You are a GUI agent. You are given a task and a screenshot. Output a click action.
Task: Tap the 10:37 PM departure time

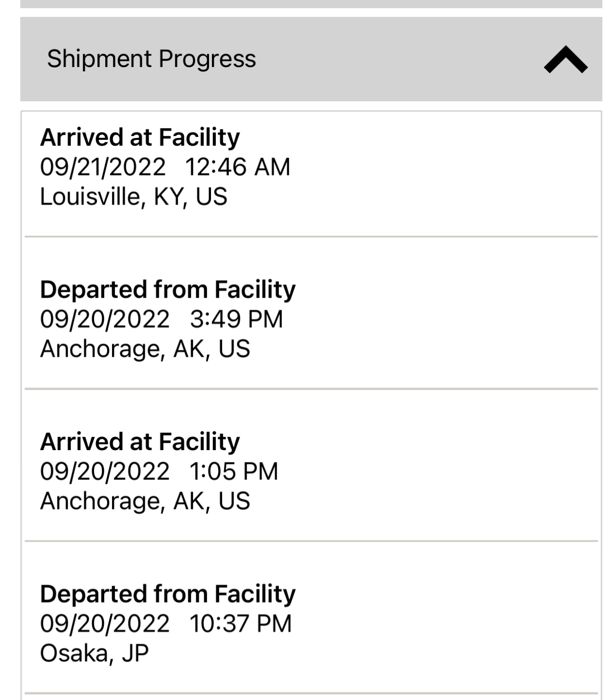[240, 624]
